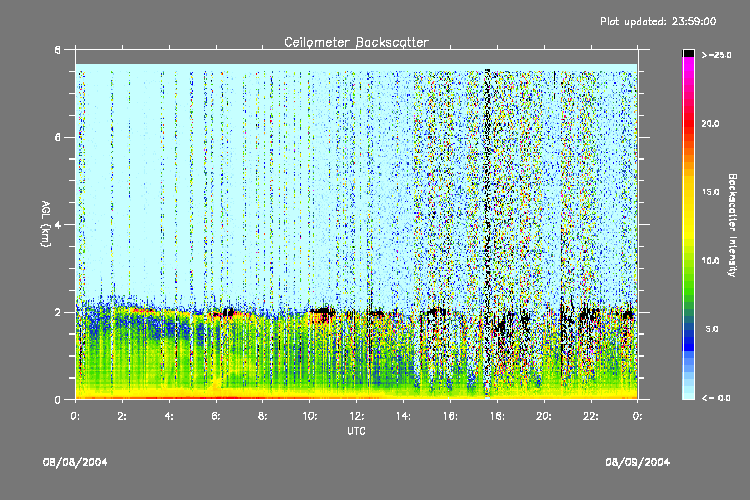Click the 'Backscatter Intensity' colorbar label
The width and height of the screenshot is (750, 500).
(732, 225)
